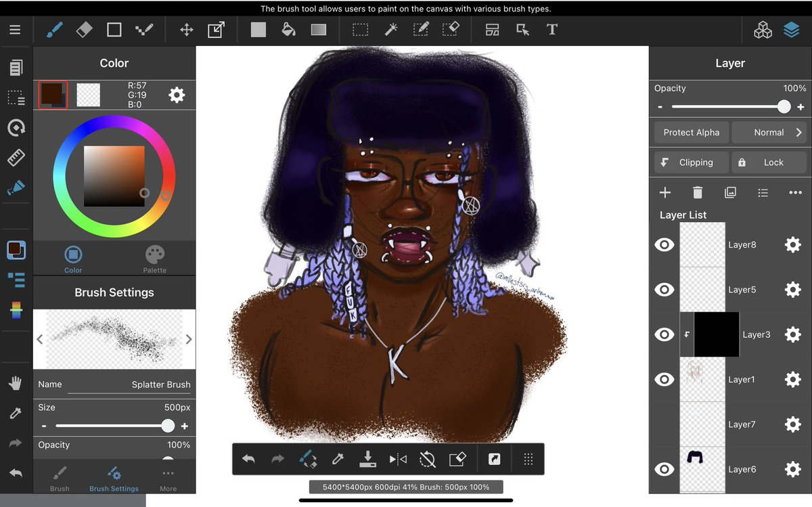Increase brush size with plus button
Viewport: 812px width, 507px height.
[x=184, y=426]
